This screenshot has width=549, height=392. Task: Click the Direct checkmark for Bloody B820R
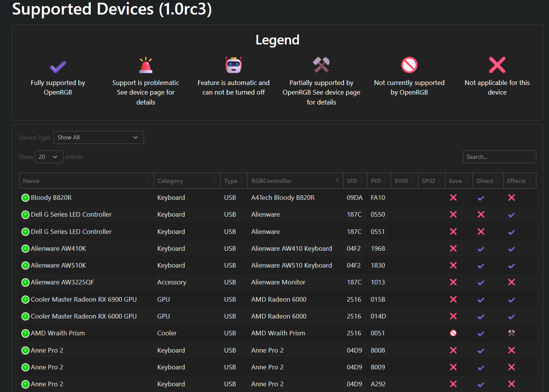click(481, 198)
